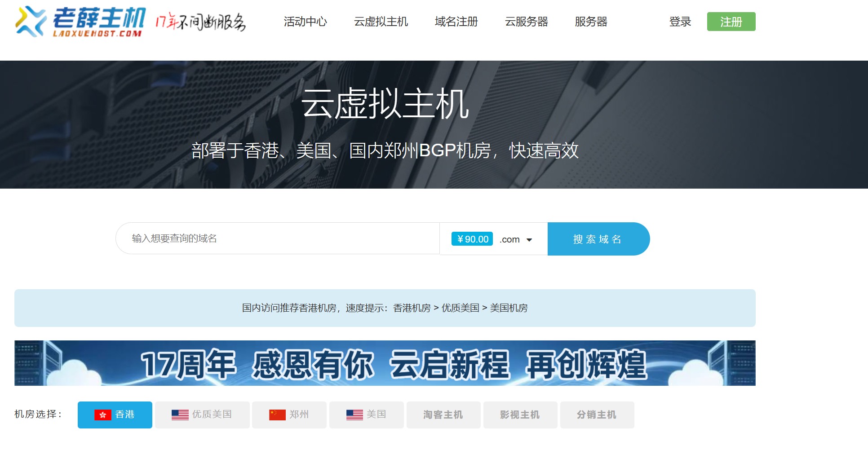Click the 登录 login link
The height and width of the screenshot is (450, 868).
680,22
